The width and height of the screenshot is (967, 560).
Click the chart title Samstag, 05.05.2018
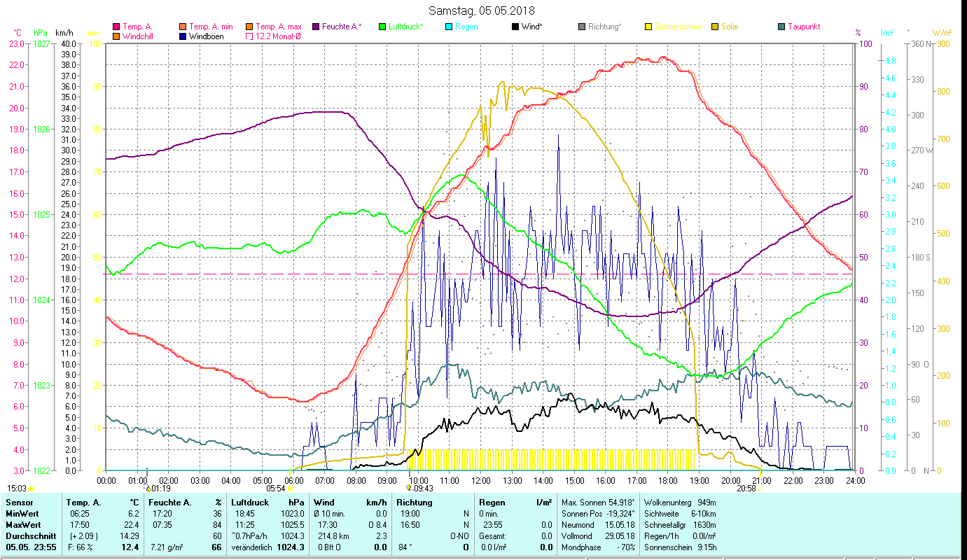click(481, 10)
